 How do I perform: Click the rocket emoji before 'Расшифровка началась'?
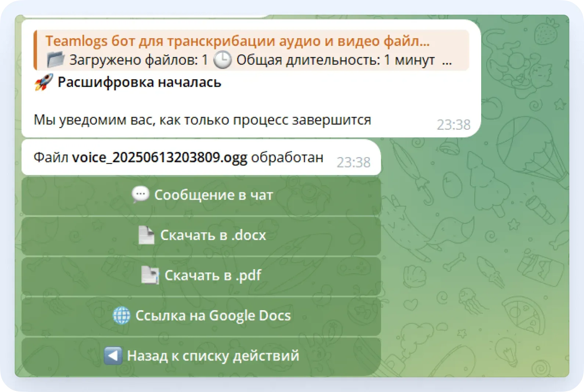tap(44, 82)
